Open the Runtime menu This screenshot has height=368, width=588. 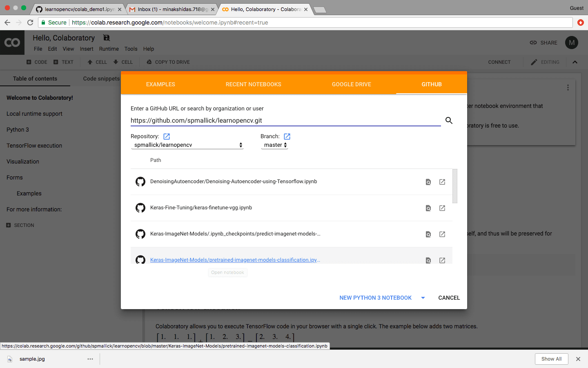109,49
